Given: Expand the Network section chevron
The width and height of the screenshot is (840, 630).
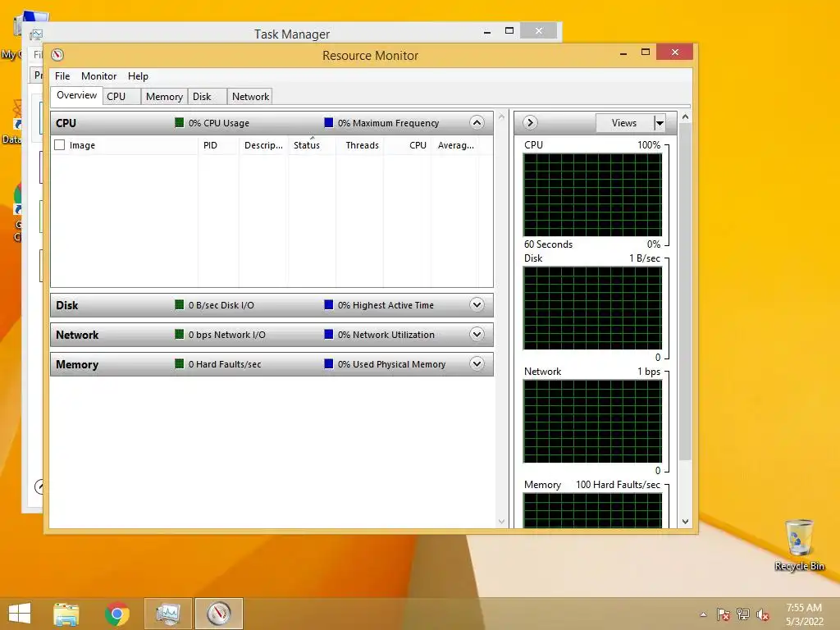Looking at the screenshot, I should [477, 335].
